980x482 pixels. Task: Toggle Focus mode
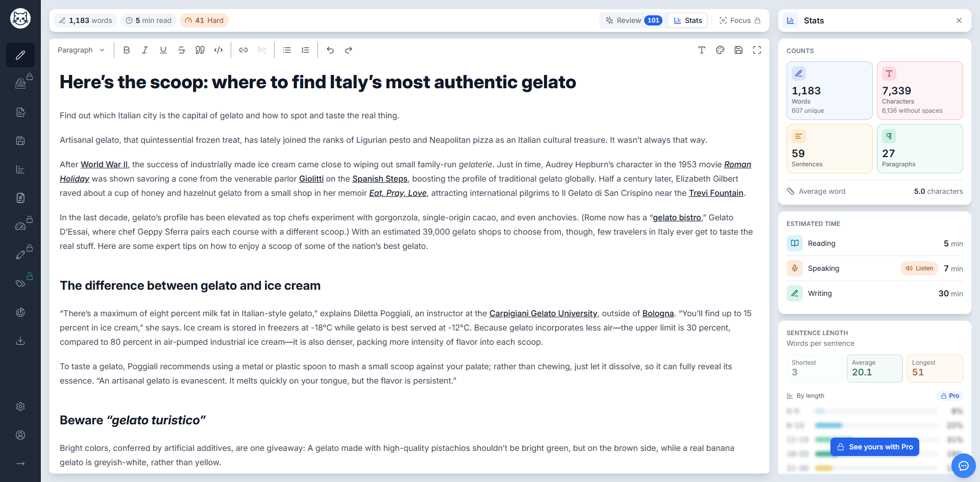click(740, 20)
